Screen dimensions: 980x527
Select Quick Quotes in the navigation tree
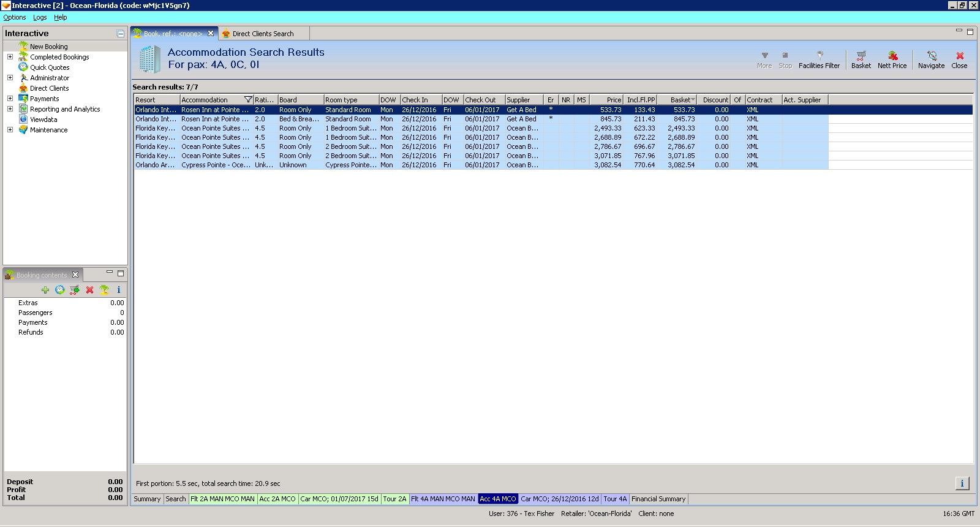coord(50,67)
